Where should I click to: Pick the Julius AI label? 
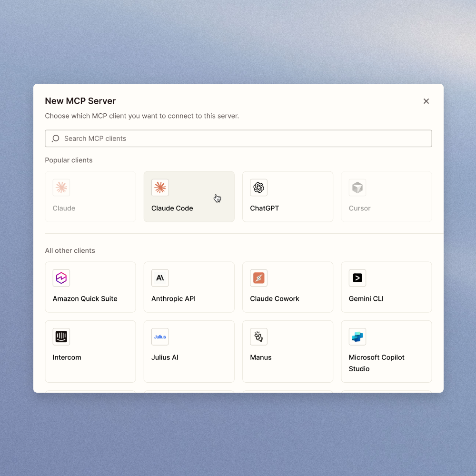coord(165,357)
